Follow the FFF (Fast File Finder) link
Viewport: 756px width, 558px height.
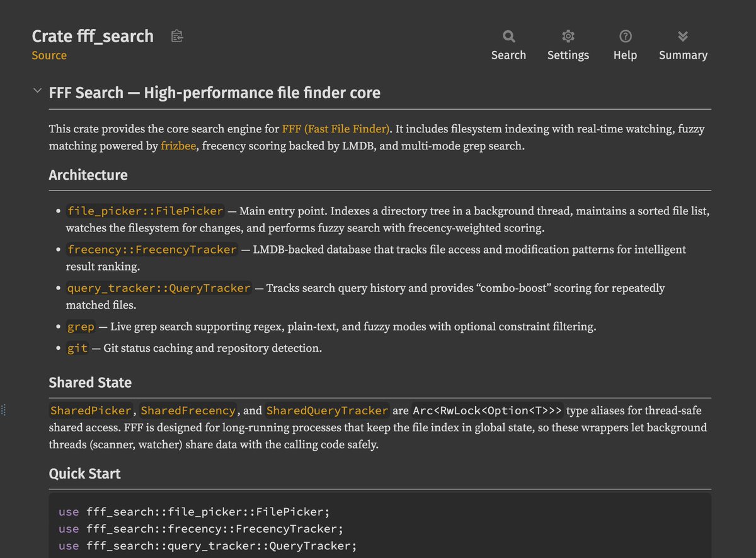(336, 129)
